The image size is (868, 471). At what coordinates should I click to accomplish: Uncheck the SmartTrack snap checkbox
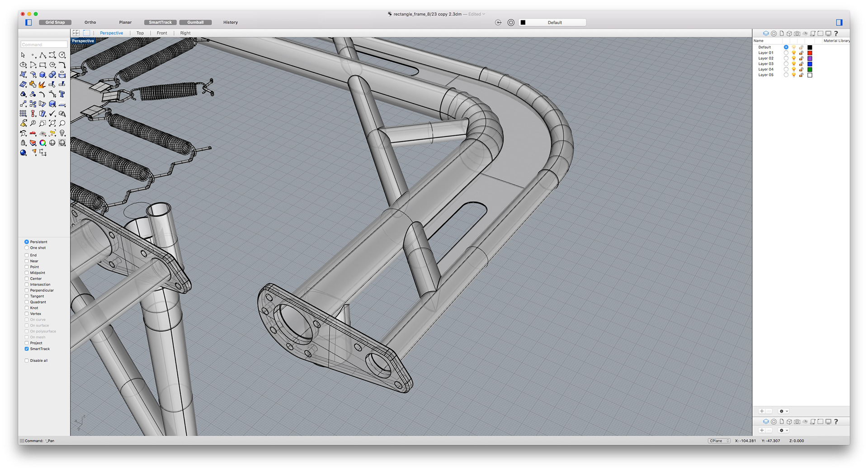point(27,349)
